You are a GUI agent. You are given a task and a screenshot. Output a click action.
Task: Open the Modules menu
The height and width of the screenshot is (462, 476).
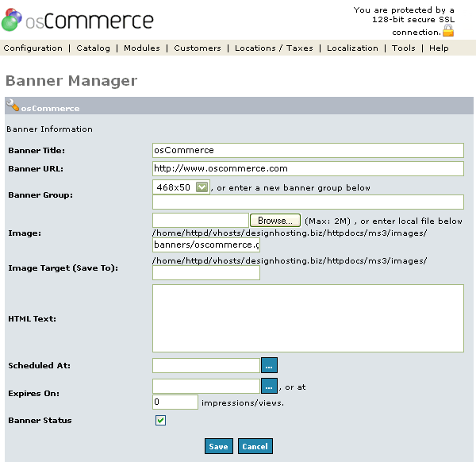(142, 48)
